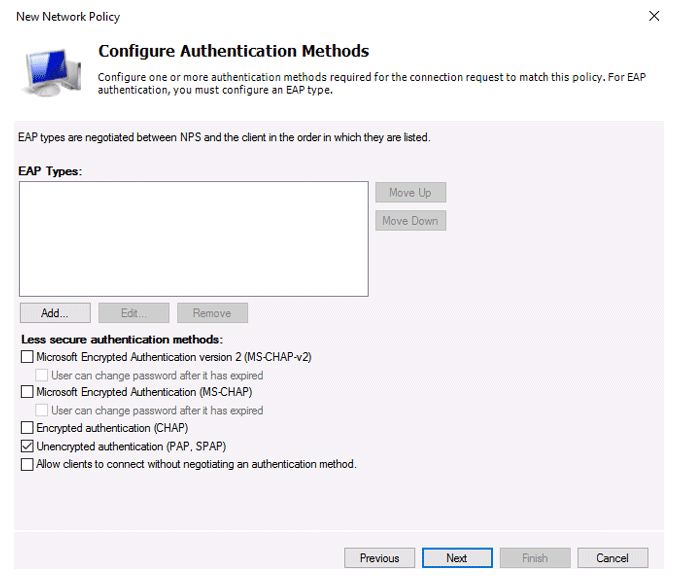The height and width of the screenshot is (585, 677).
Task: Toggle password change option beneath MS-CHAP
Action: pos(41,410)
